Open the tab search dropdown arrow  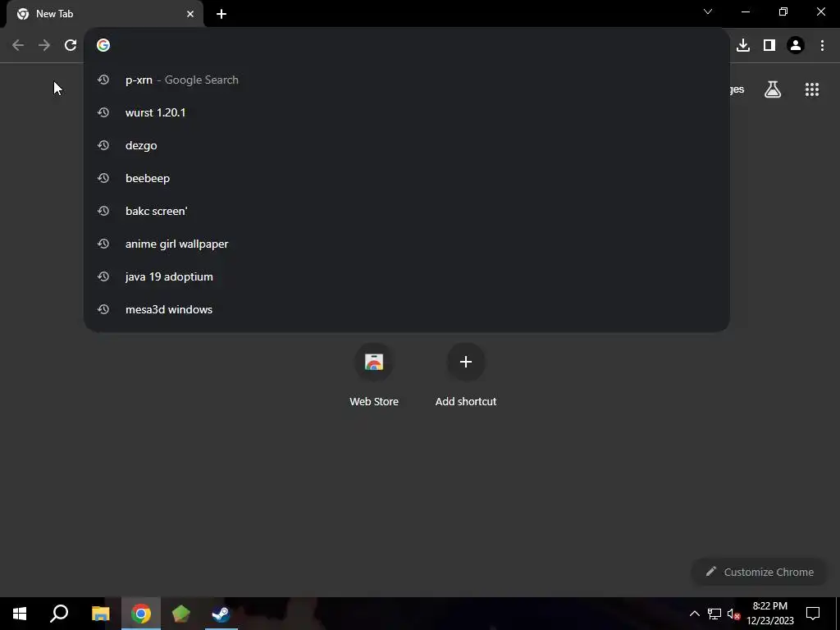(x=708, y=11)
